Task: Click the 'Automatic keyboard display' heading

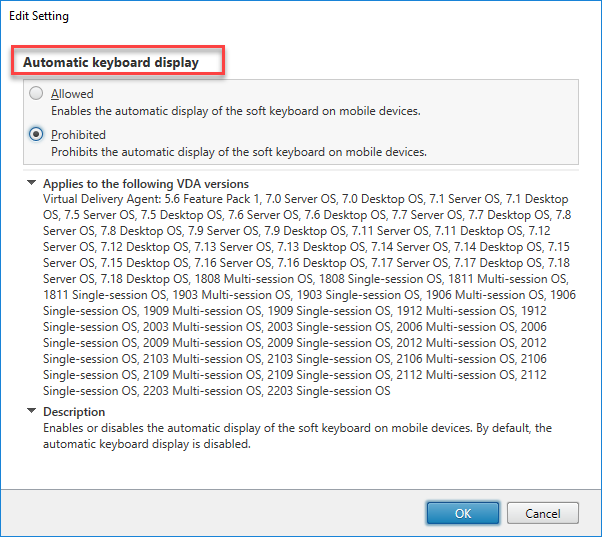Action: click(x=111, y=62)
